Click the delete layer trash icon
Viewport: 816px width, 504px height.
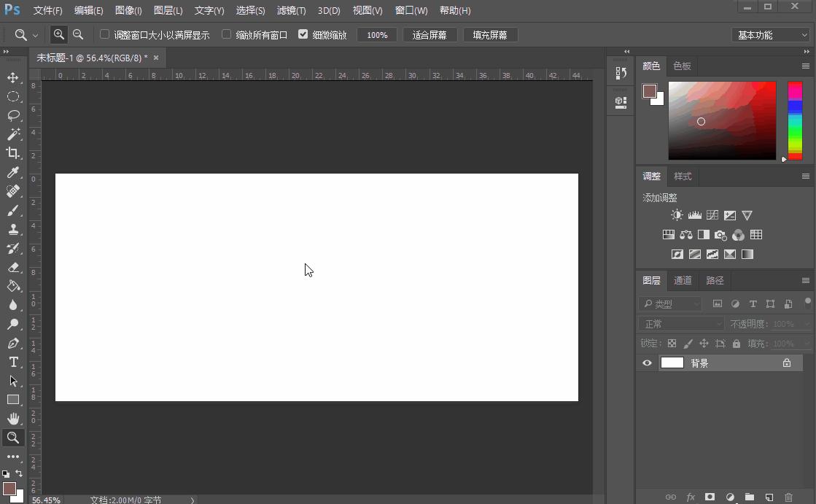tap(788, 497)
